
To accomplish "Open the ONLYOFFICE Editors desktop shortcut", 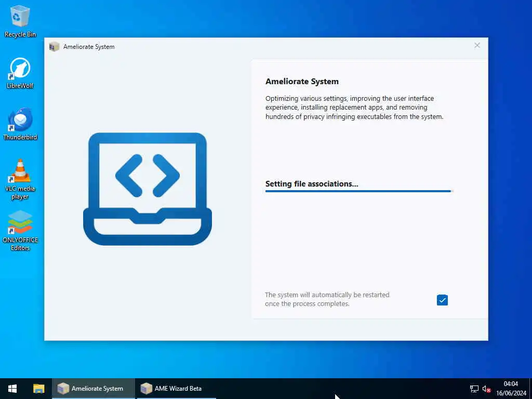I will 20,231.
